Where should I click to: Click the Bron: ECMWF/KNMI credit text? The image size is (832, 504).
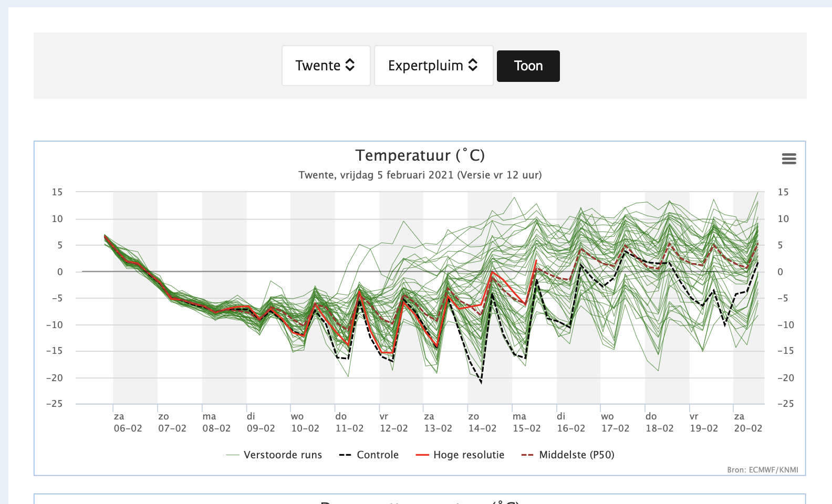pyautogui.click(x=763, y=470)
